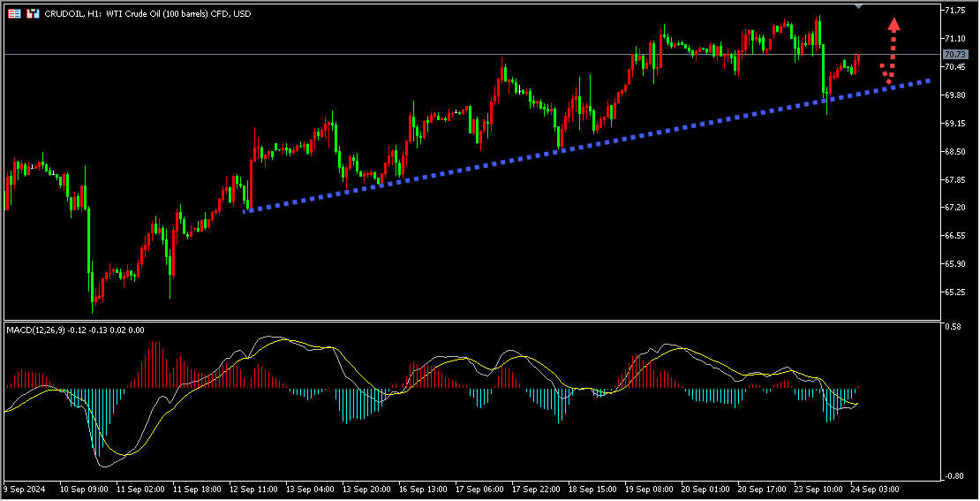
Task: Click the 65.25 price axis label
Action: pos(956,292)
